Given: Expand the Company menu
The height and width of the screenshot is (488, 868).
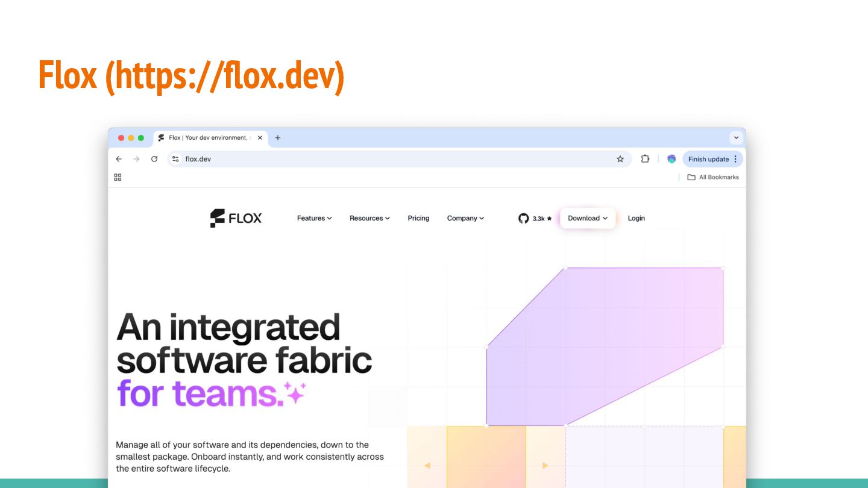Looking at the screenshot, I should [465, 218].
